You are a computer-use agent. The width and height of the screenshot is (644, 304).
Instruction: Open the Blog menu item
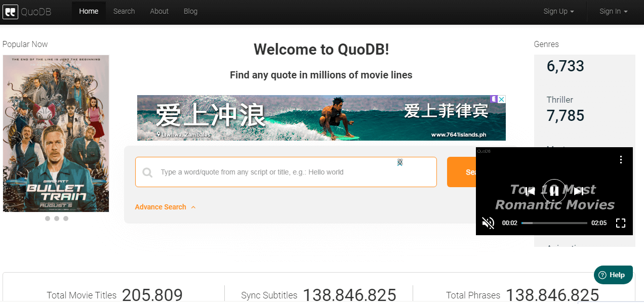tap(190, 11)
